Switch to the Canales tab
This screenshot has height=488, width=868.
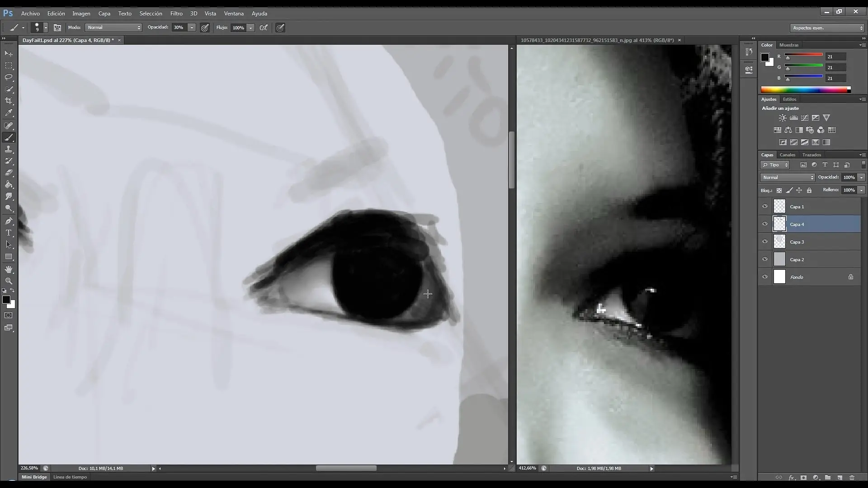[788, 155]
